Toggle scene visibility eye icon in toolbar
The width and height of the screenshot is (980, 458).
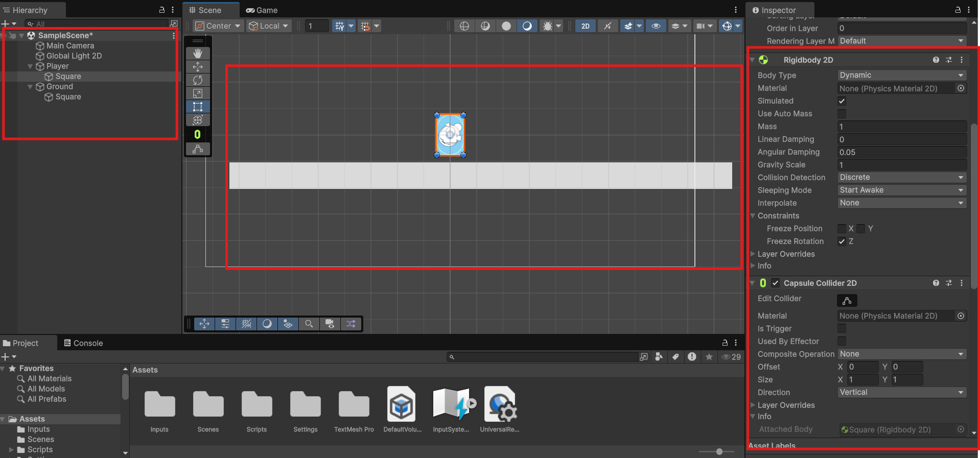656,26
